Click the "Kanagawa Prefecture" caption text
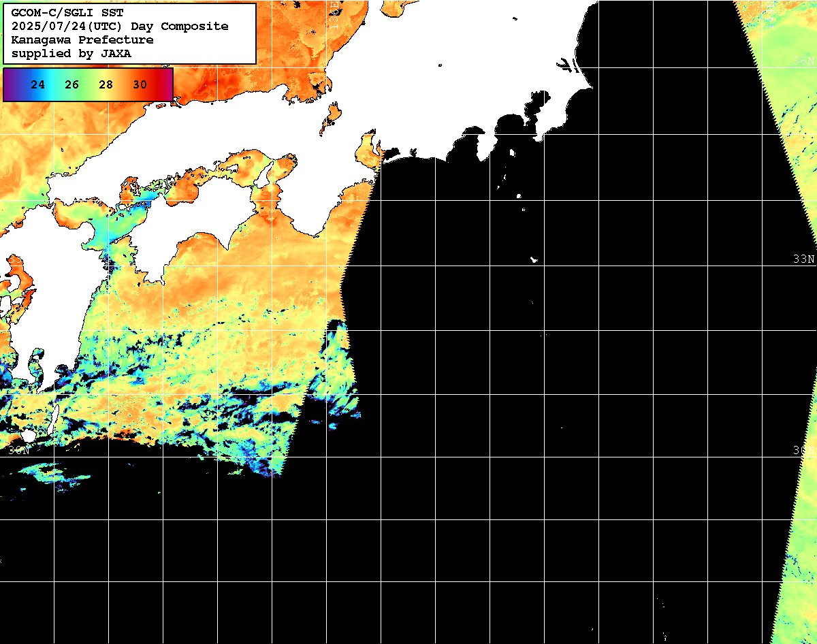This screenshot has height=644, width=817. point(82,40)
